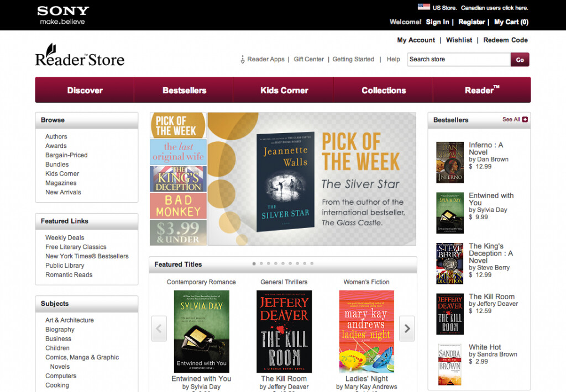The image size is (566, 392).
Task: Select the $3.99 & Under banner thumbnail
Action: 179,232
